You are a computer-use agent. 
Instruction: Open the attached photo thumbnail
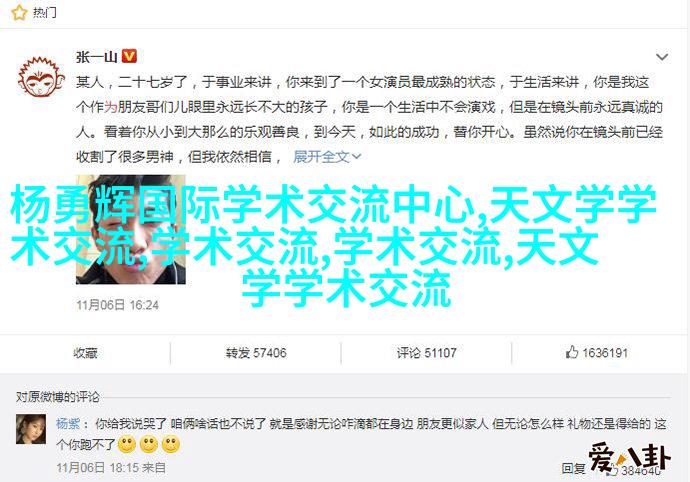131,229
